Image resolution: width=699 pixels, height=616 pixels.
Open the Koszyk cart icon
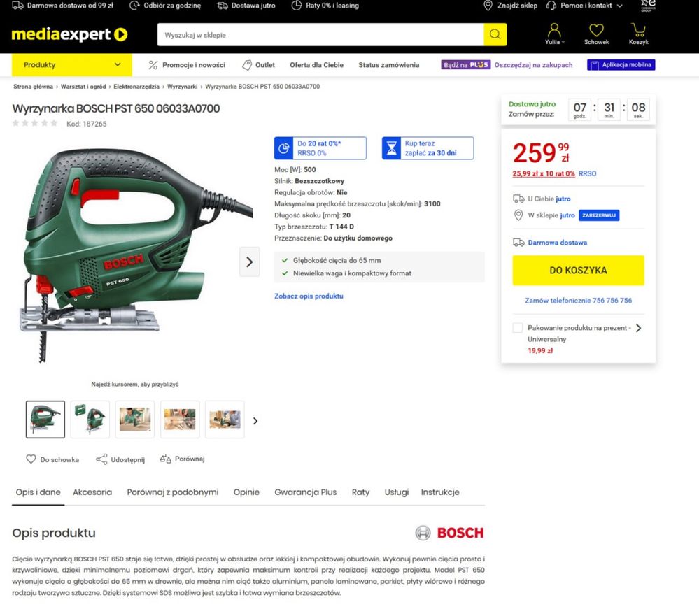[638, 30]
